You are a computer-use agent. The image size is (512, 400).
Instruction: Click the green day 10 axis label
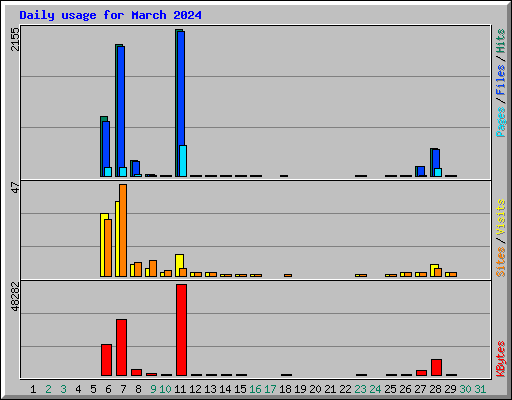(165, 389)
